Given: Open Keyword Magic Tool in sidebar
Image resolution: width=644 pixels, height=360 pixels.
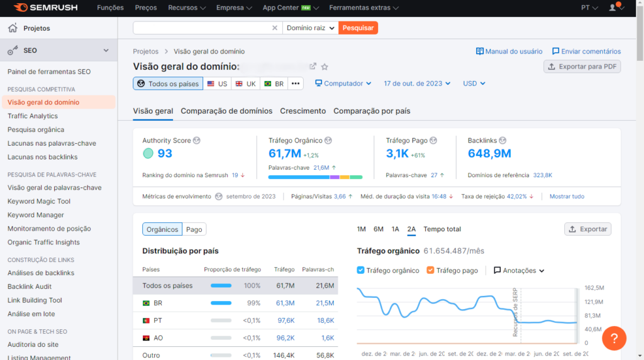Looking at the screenshot, I should click(x=38, y=201).
